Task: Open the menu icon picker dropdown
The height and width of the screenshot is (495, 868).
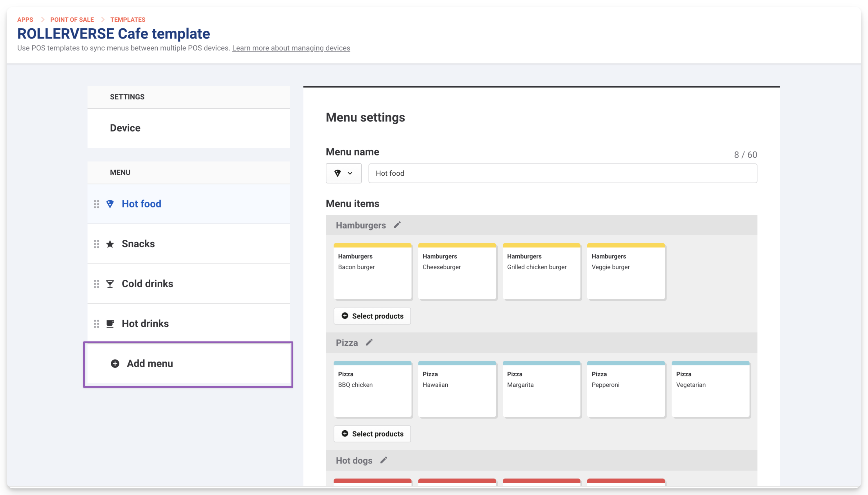Action: click(x=344, y=173)
